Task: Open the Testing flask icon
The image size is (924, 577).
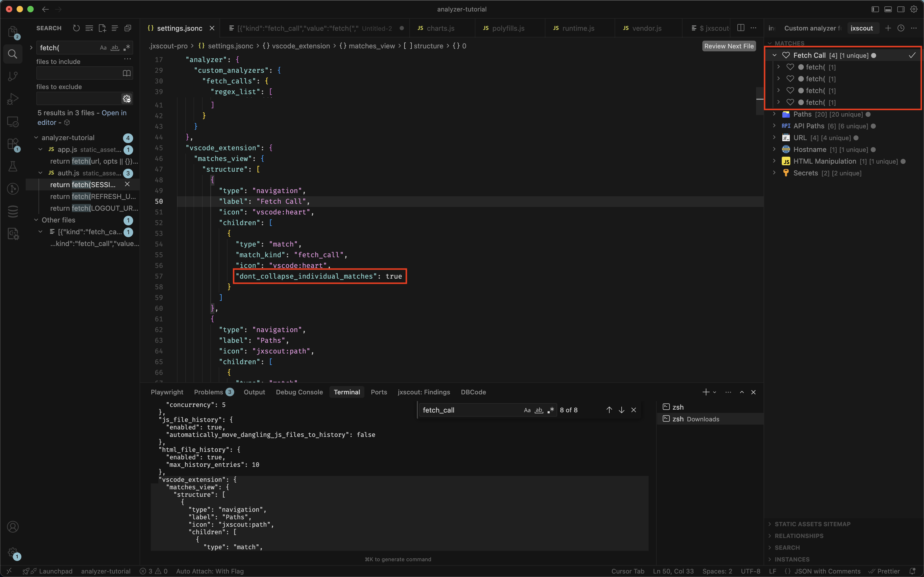Action: coord(13,166)
